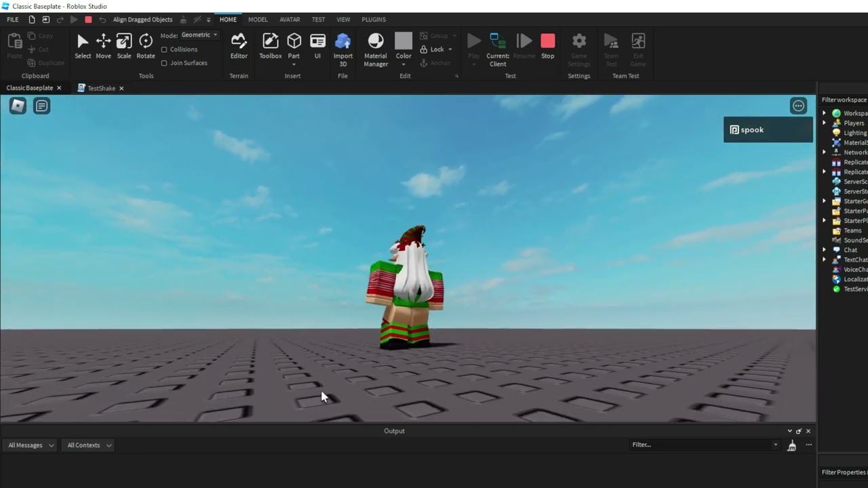Expand the Players tree node
Viewport: 868px width, 488px height.
825,123
